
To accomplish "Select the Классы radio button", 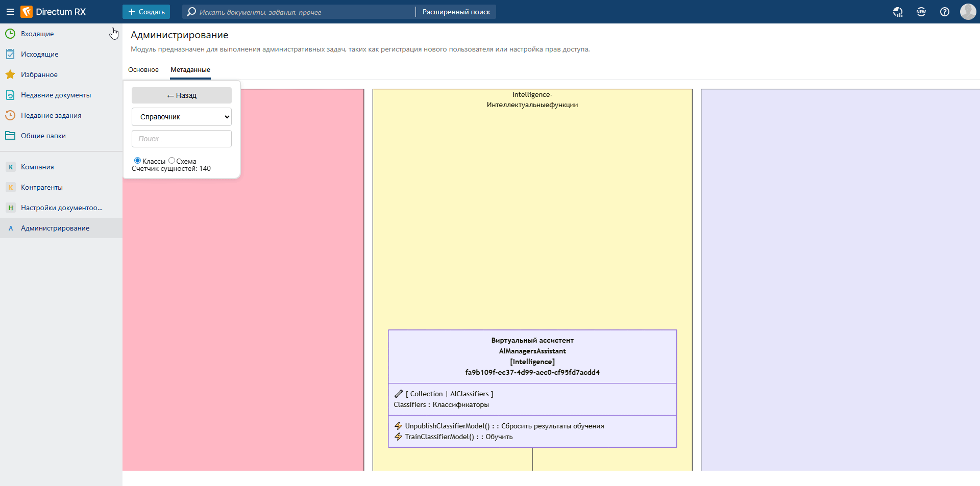I will [137, 161].
